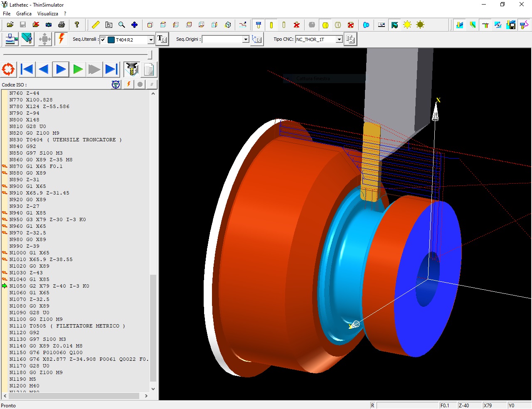Click the red circular arrows reset button
Viewport: 532px width, 409px height.
(8, 69)
